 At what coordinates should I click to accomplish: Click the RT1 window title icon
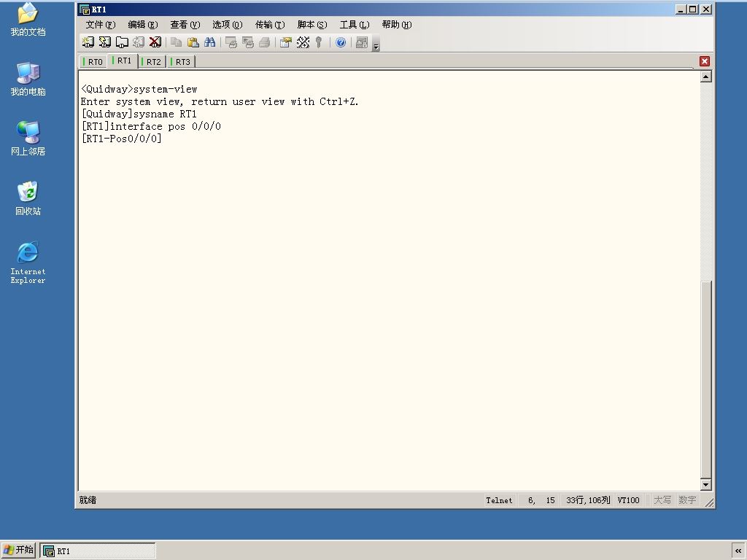85,9
